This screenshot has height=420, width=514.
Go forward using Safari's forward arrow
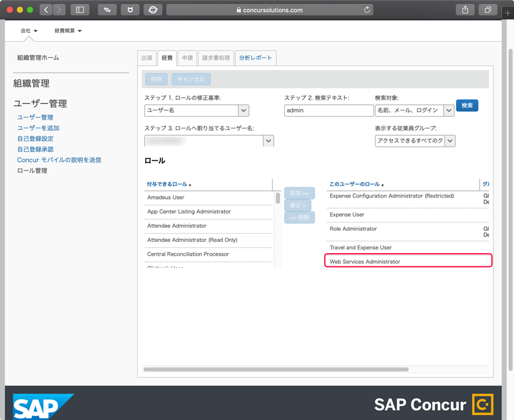click(59, 10)
